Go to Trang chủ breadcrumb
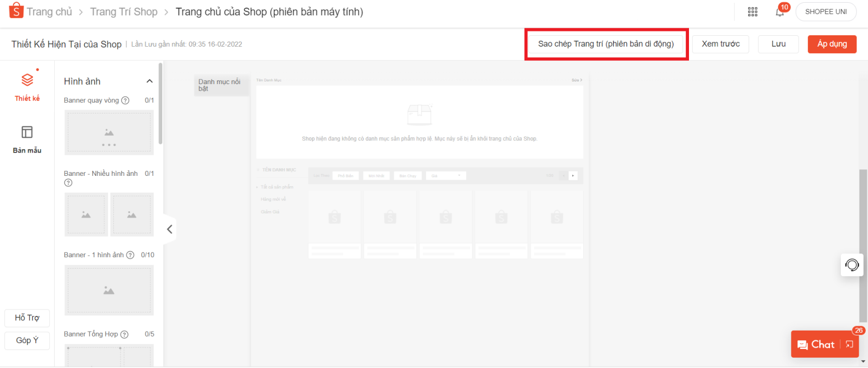The image size is (868, 368). pyautogui.click(x=49, y=12)
